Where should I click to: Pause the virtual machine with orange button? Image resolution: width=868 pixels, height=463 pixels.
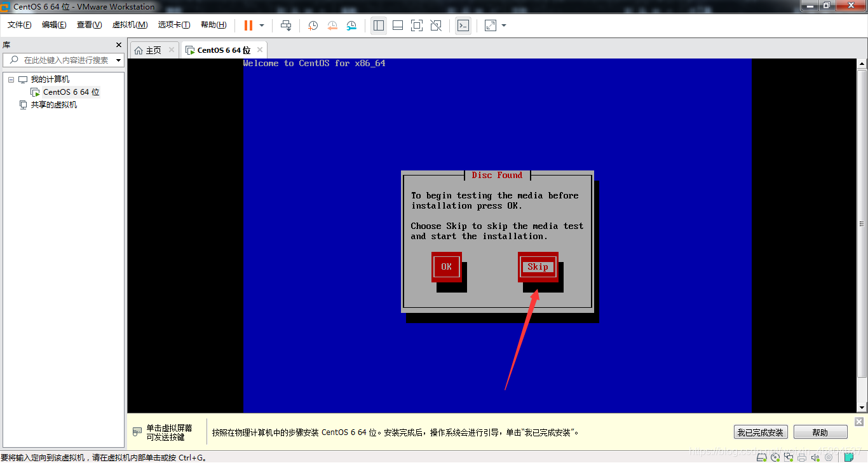click(x=248, y=25)
